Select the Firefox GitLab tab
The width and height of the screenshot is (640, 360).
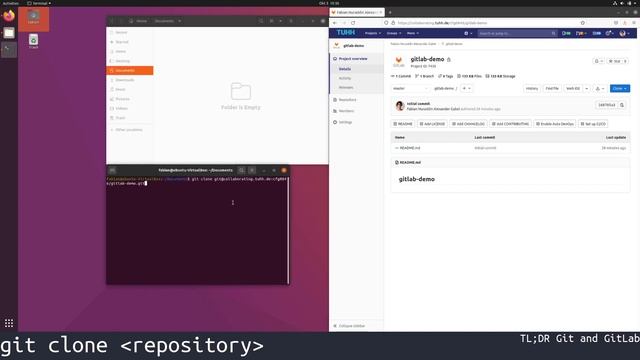point(357,12)
